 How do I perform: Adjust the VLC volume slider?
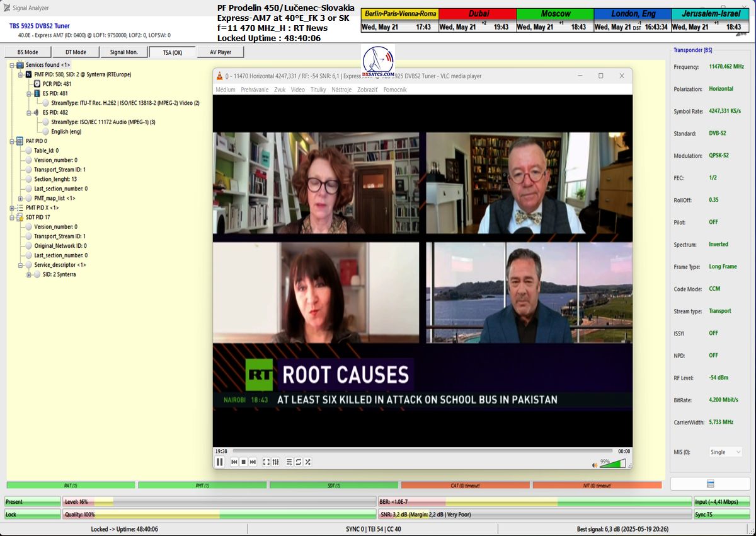coord(613,464)
